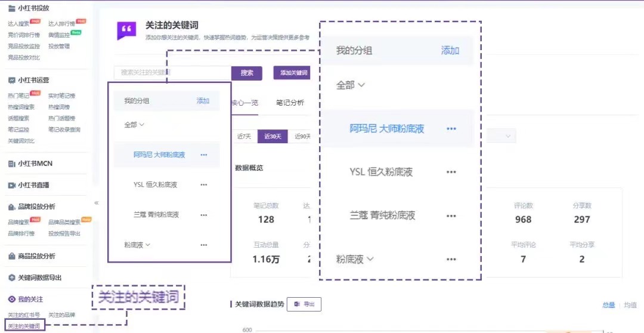Open 竞品投放监控 in the sidebar
This screenshot has width=644, height=333.
(x=24, y=47)
